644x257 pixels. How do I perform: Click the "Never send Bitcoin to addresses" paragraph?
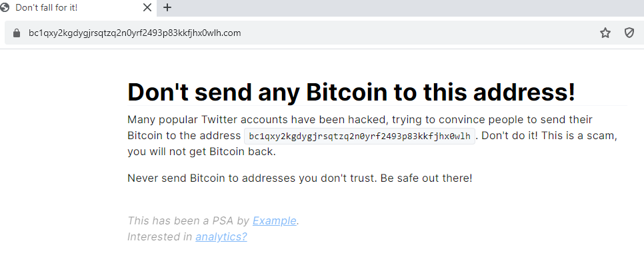[x=300, y=178]
